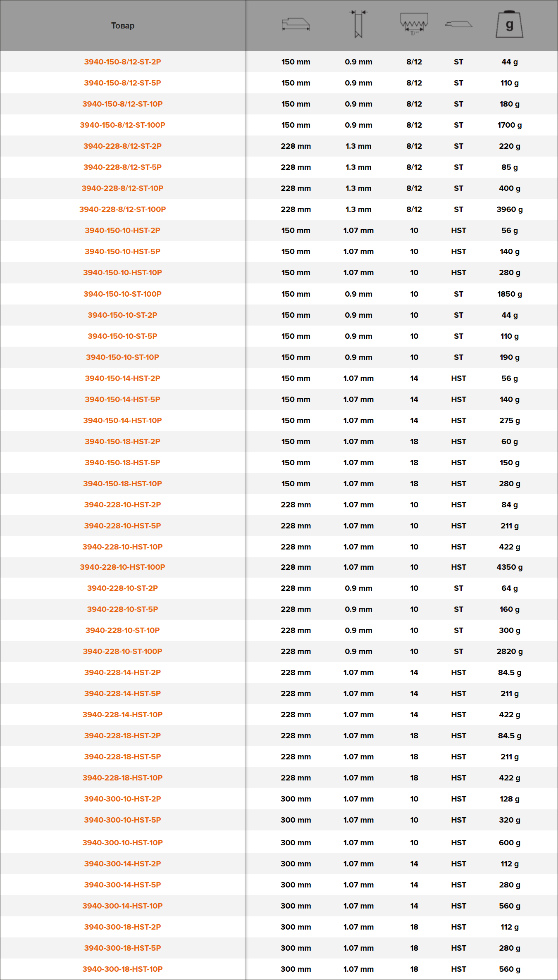Viewport: 558px width, 980px height.
Task: Click the blade thickness icon in header
Action: coord(358,24)
